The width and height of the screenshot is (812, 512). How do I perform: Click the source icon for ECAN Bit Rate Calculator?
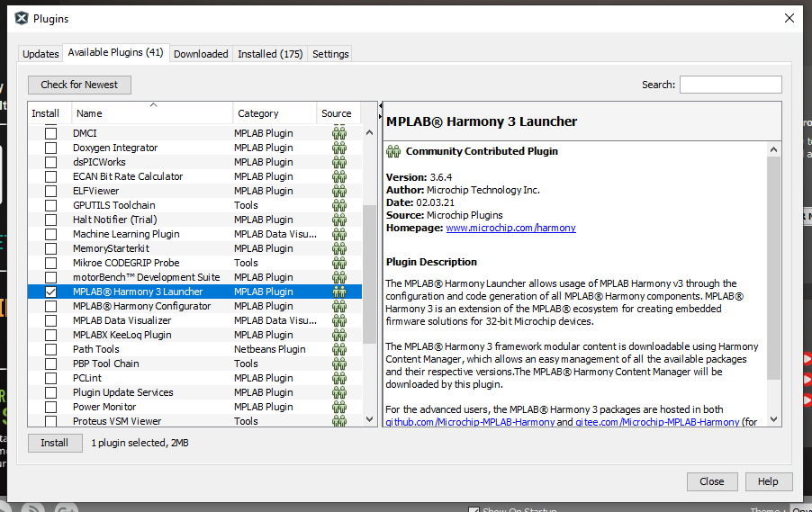pyautogui.click(x=339, y=176)
